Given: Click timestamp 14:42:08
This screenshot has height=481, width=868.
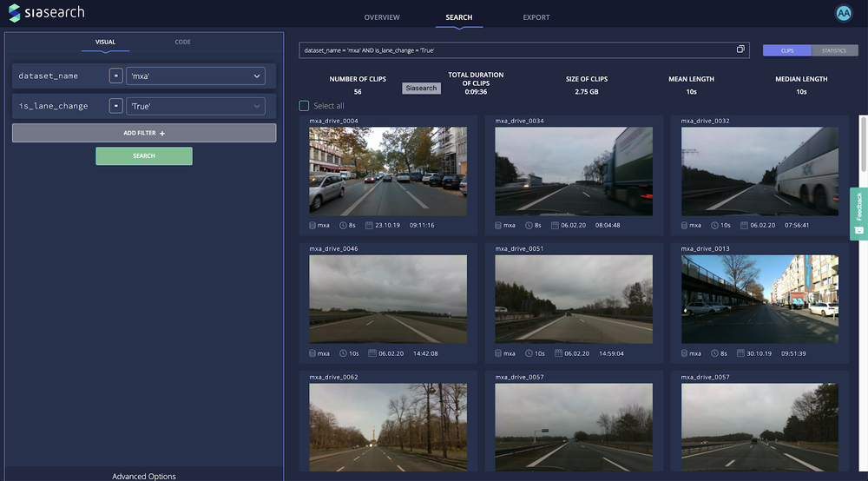Looking at the screenshot, I should point(425,353).
